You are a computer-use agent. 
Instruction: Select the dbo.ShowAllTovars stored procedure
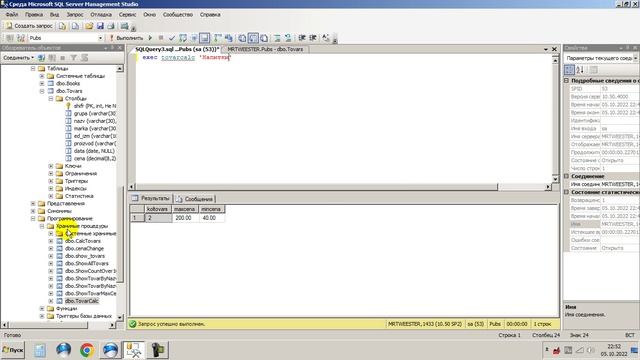pos(87,263)
